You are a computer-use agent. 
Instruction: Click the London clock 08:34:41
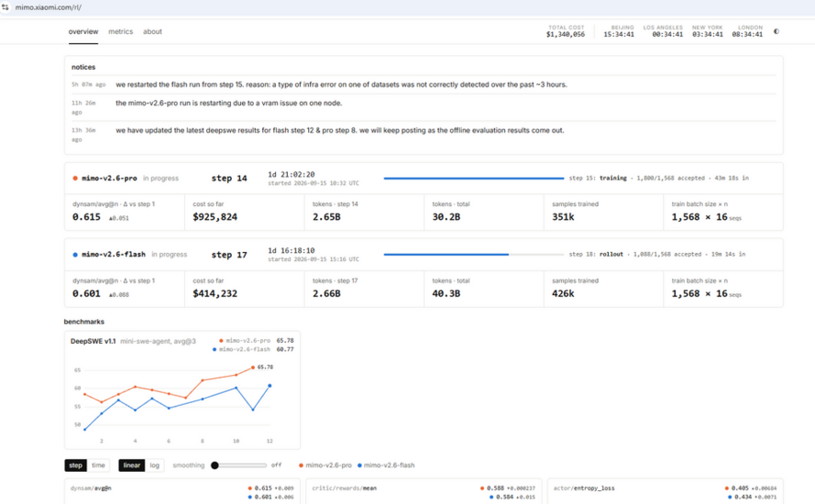[x=747, y=34]
